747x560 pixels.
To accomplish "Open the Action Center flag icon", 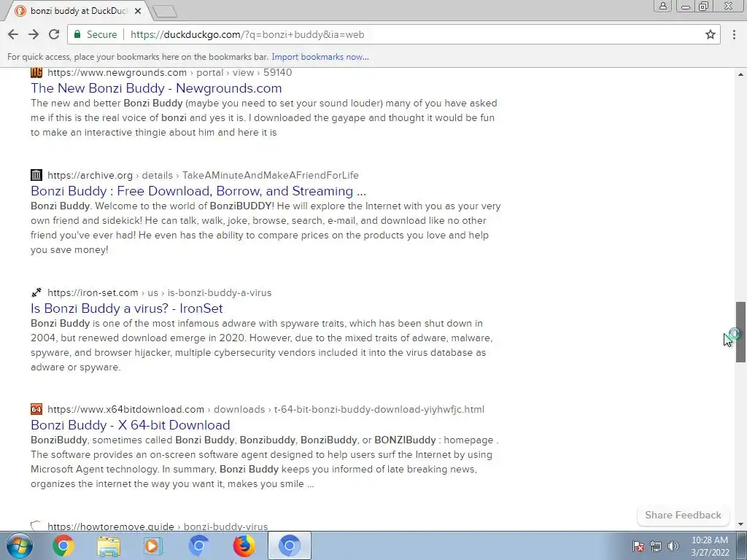I will [638, 546].
